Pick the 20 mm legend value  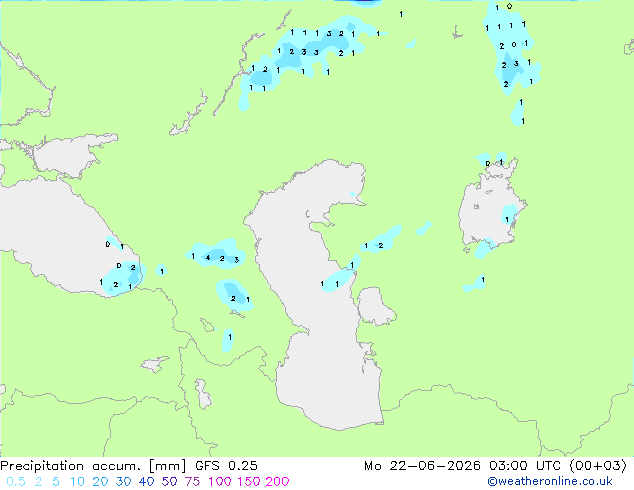100,482
